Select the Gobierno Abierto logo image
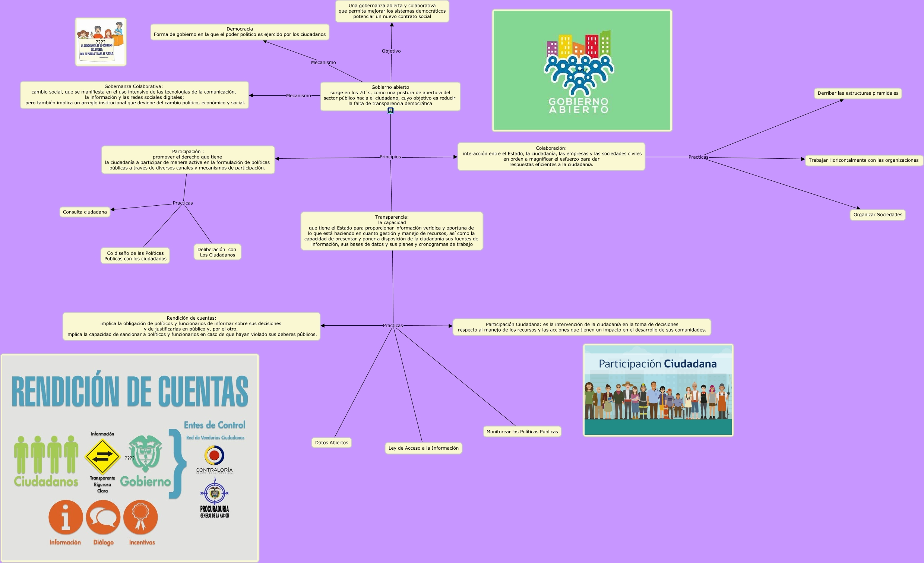The height and width of the screenshot is (563, 924). click(582, 70)
